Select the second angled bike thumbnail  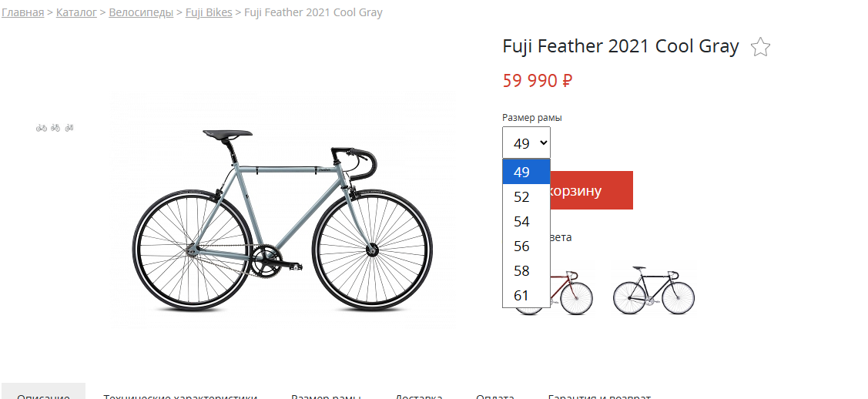point(55,128)
